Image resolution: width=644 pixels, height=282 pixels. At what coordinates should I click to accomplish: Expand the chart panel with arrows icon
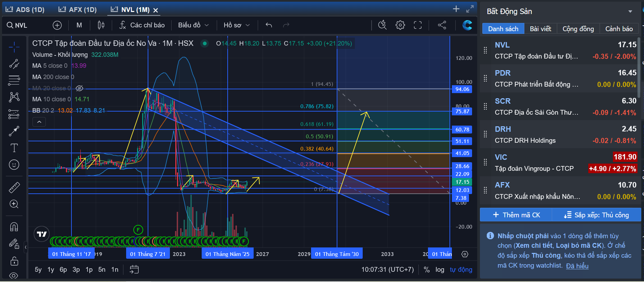tap(470, 9)
